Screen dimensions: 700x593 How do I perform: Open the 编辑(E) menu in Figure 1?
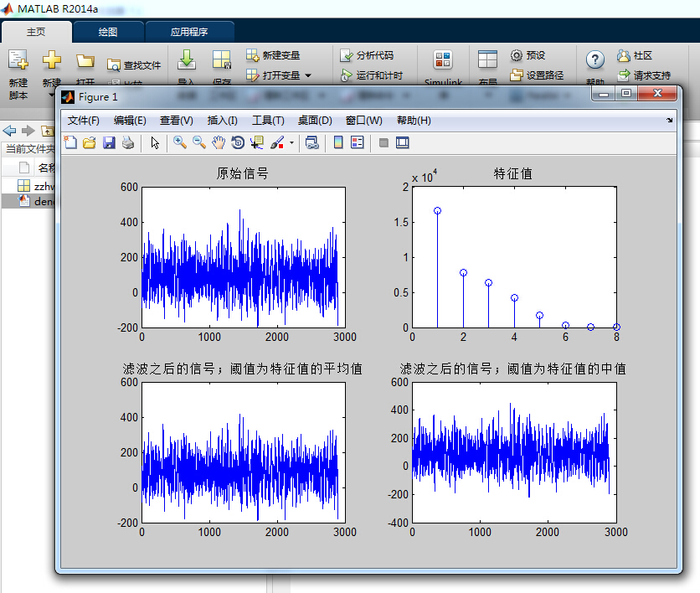(x=130, y=121)
